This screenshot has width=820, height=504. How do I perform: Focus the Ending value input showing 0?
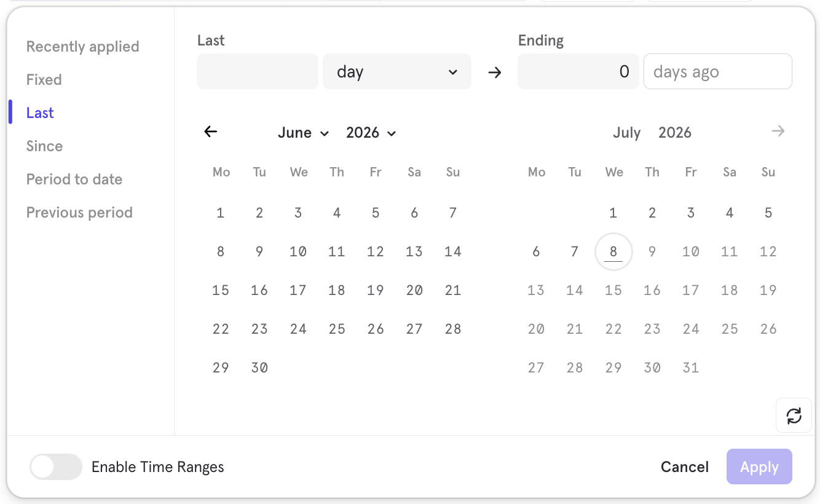click(578, 72)
